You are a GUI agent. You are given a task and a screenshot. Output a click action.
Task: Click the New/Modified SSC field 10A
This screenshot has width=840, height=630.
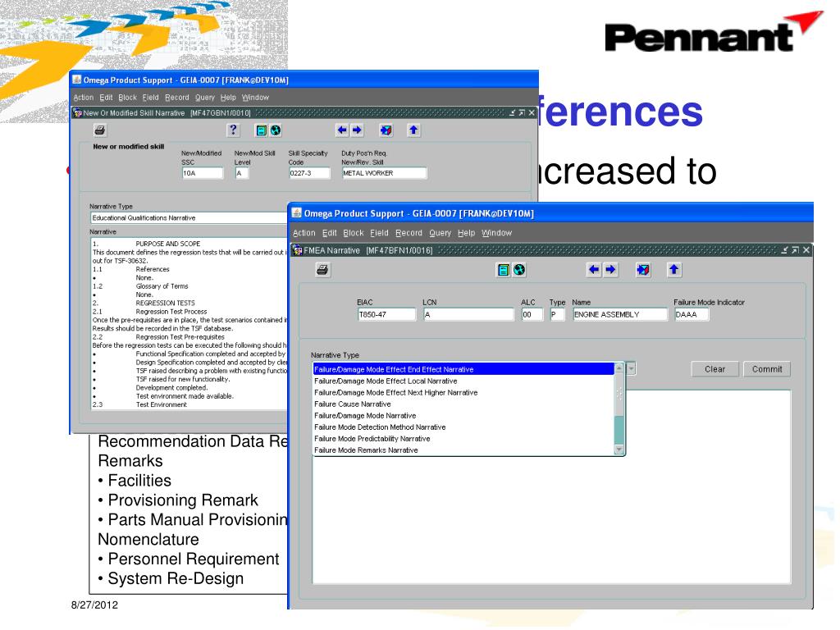[x=203, y=173]
